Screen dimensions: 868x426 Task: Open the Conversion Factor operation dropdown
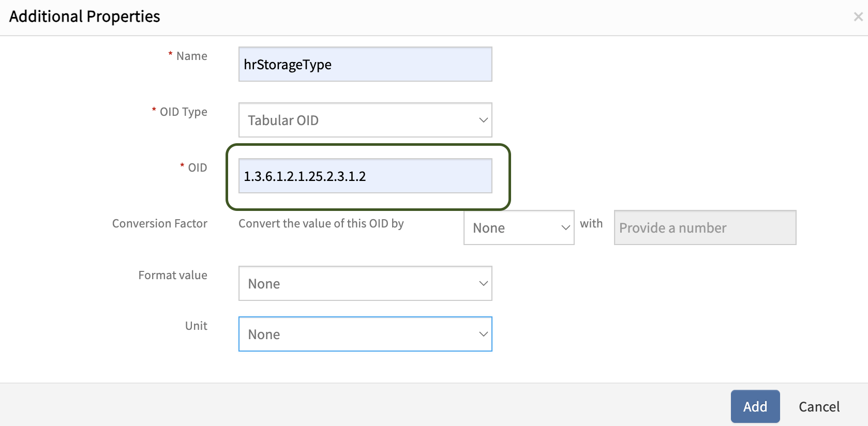point(512,227)
